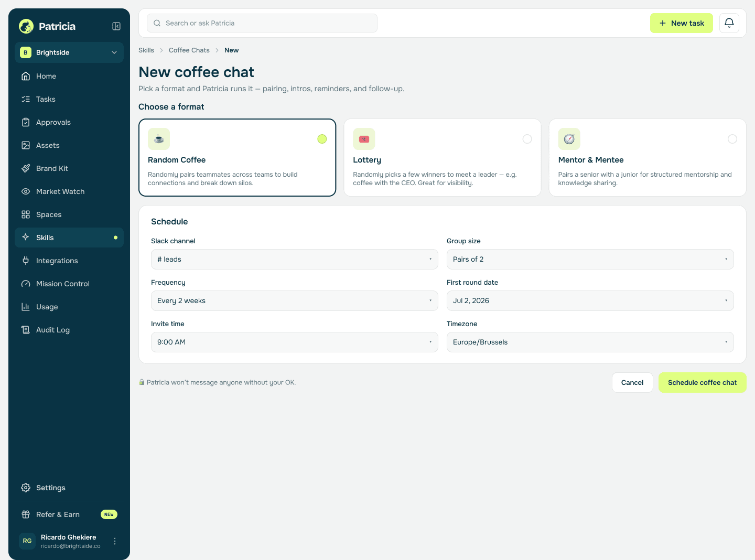Click the Patricia logo icon
Viewport: 755px width, 560px height.
(x=26, y=26)
